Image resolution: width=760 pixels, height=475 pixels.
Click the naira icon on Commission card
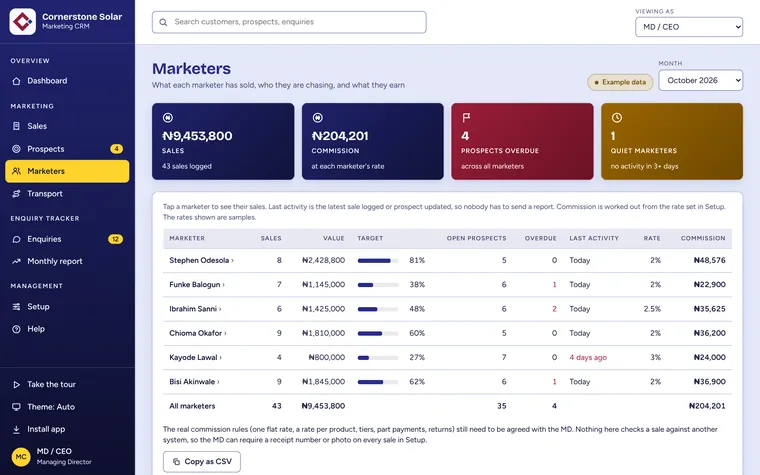(317, 117)
